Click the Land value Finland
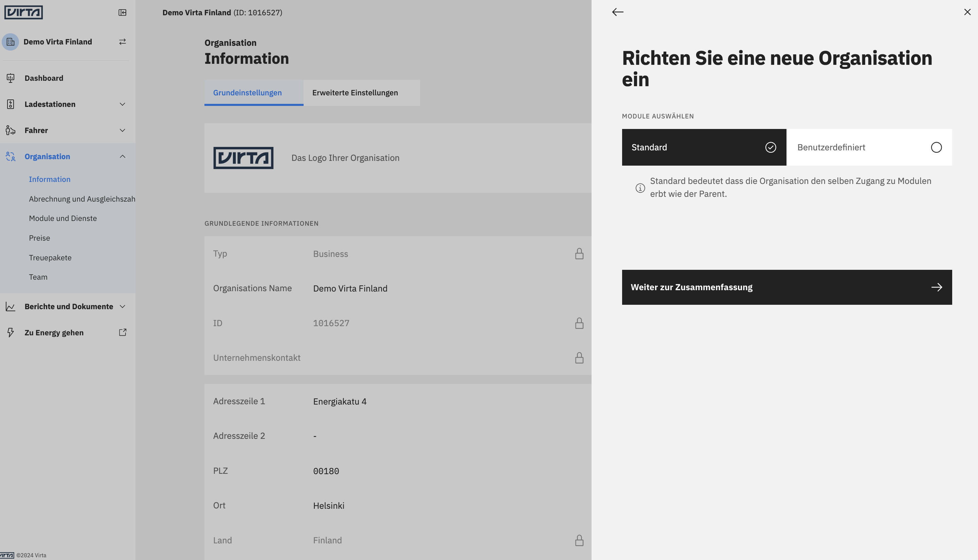This screenshot has width=978, height=560. point(327,540)
